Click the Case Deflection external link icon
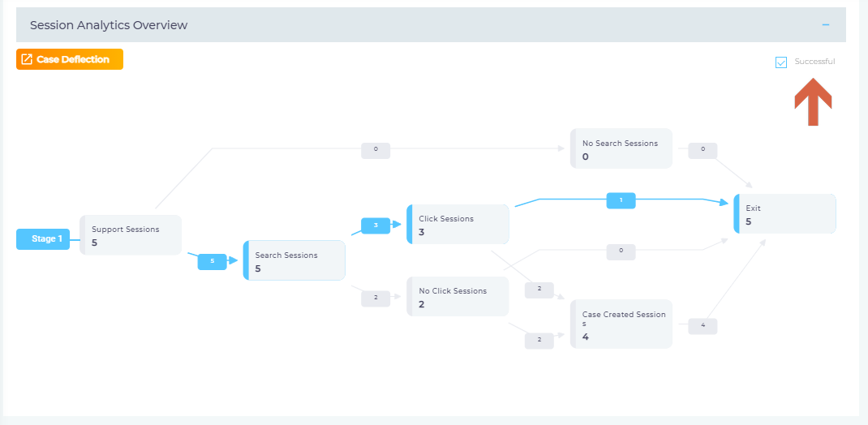 [27, 59]
